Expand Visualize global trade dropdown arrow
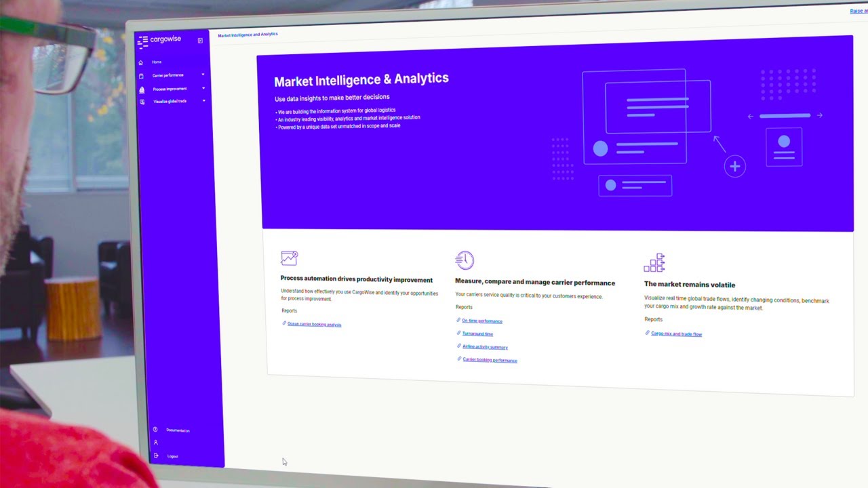 (x=203, y=100)
